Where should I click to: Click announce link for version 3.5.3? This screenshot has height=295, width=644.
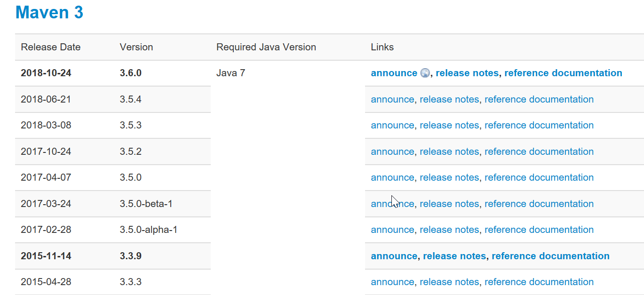click(x=392, y=125)
